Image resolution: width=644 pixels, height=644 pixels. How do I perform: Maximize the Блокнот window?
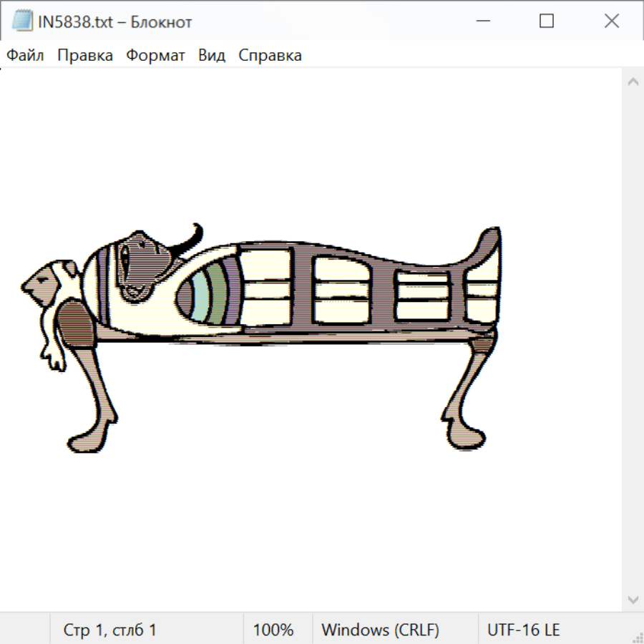tap(547, 21)
